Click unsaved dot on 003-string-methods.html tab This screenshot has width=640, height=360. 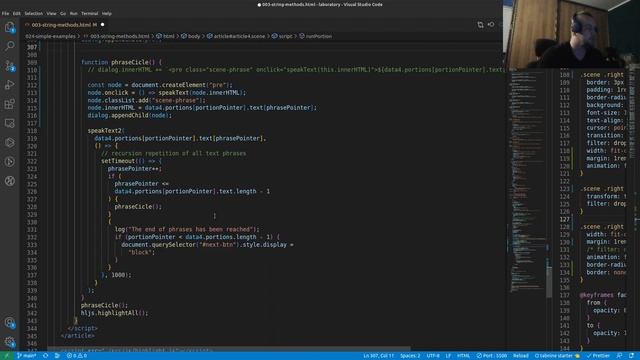(102, 25)
